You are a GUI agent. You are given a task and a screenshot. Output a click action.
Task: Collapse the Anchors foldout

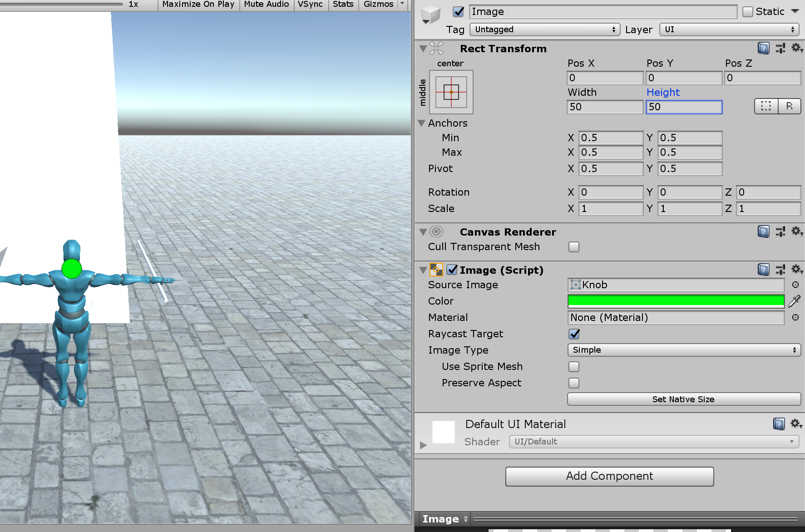(421, 123)
